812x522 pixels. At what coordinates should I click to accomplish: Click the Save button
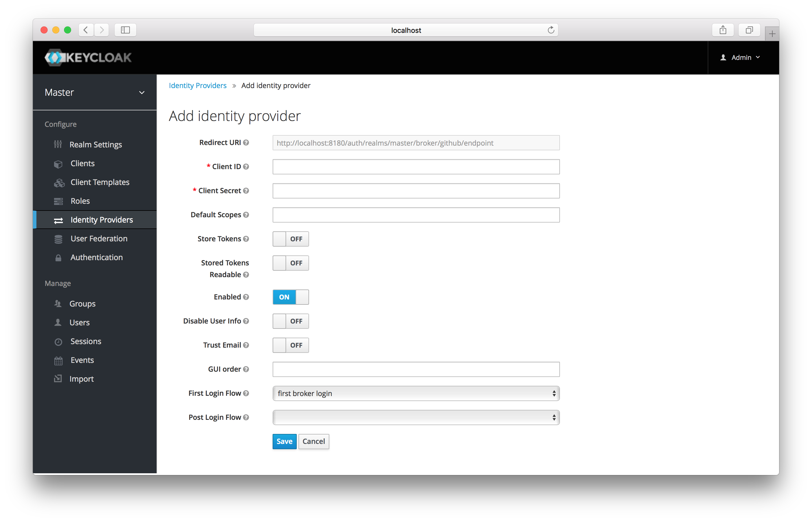tap(283, 441)
